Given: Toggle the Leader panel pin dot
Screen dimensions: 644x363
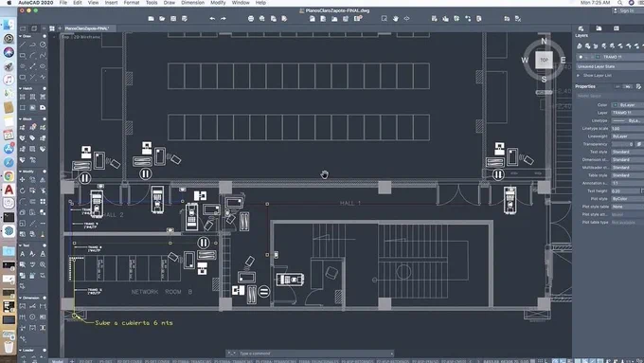Looking at the screenshot, I should [x=45, y=351].
